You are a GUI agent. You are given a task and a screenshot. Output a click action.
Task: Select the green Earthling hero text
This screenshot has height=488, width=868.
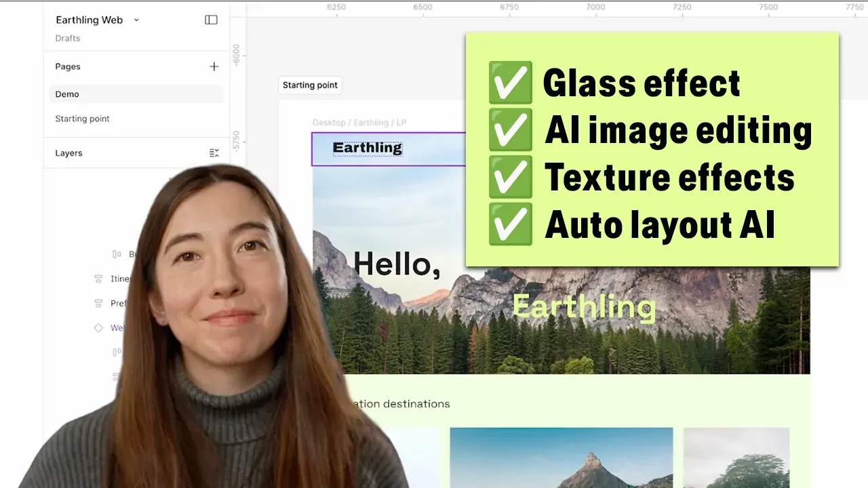583,306
